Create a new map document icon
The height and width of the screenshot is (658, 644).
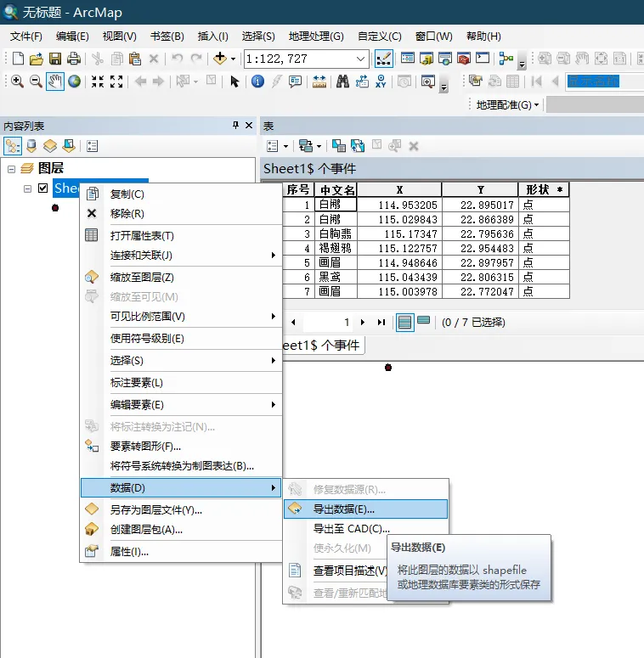click(x=18, y=59)
